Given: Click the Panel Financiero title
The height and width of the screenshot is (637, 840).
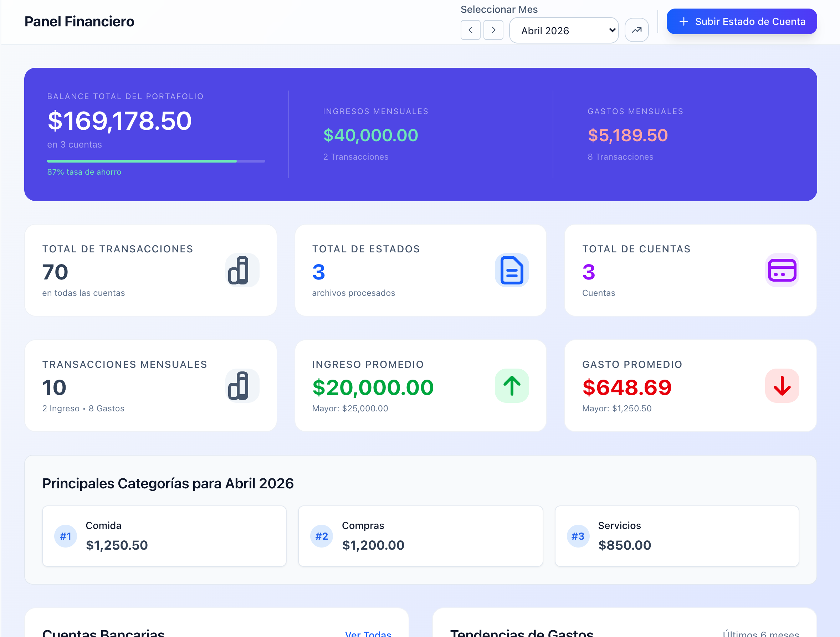Looking at the screenshot, I should coord(80,22).
